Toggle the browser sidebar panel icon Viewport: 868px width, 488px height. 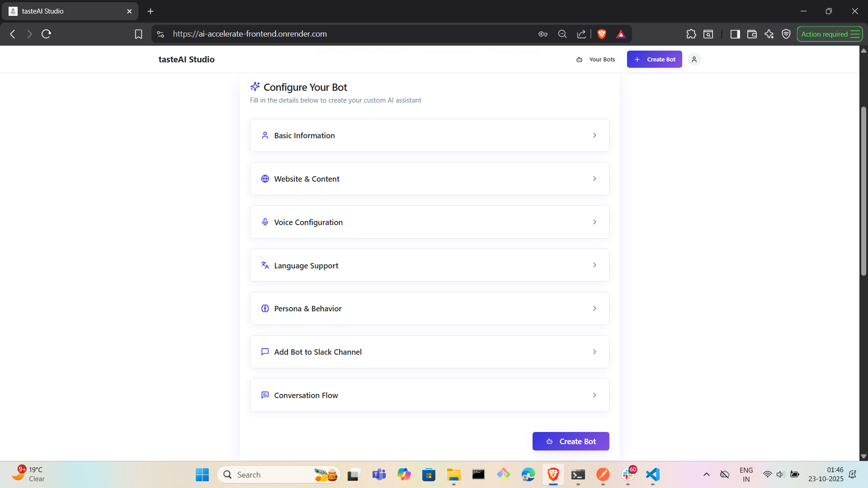click(x=735, y=34)
